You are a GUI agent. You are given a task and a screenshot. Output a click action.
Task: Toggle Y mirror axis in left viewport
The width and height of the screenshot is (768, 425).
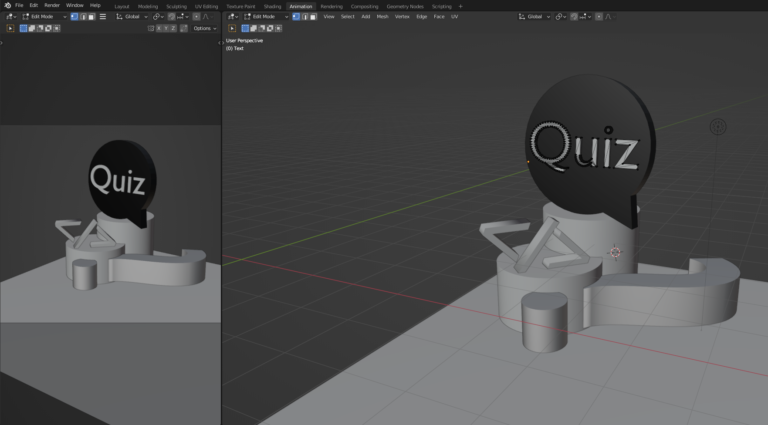coord(166,28)
